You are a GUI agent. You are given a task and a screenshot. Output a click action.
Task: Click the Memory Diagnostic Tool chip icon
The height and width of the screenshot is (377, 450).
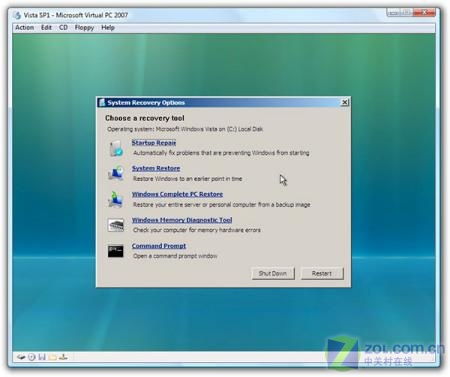pyautogui.click(x=116, y=225)
